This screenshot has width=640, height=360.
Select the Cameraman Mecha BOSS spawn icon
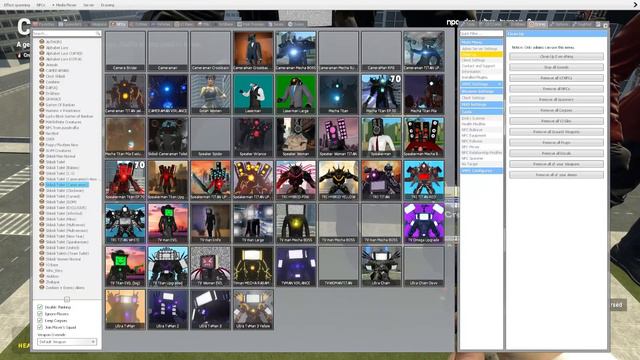coord(296,51)
